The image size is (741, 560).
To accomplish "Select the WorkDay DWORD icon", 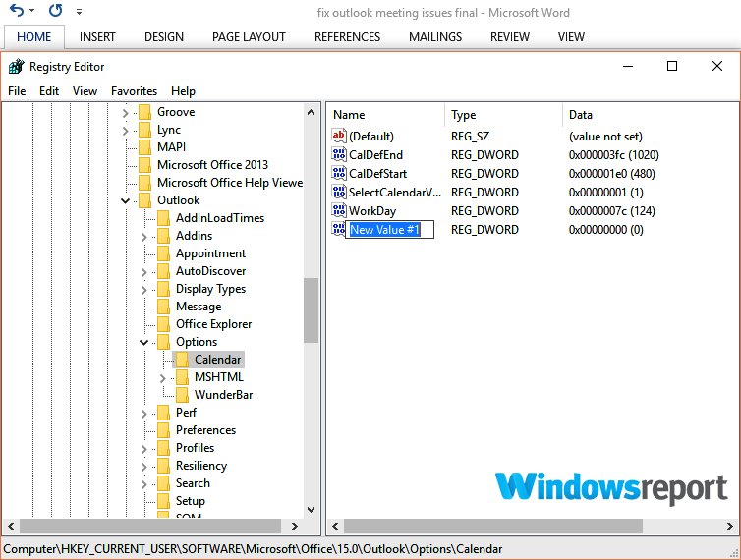I will coord(339,211).
